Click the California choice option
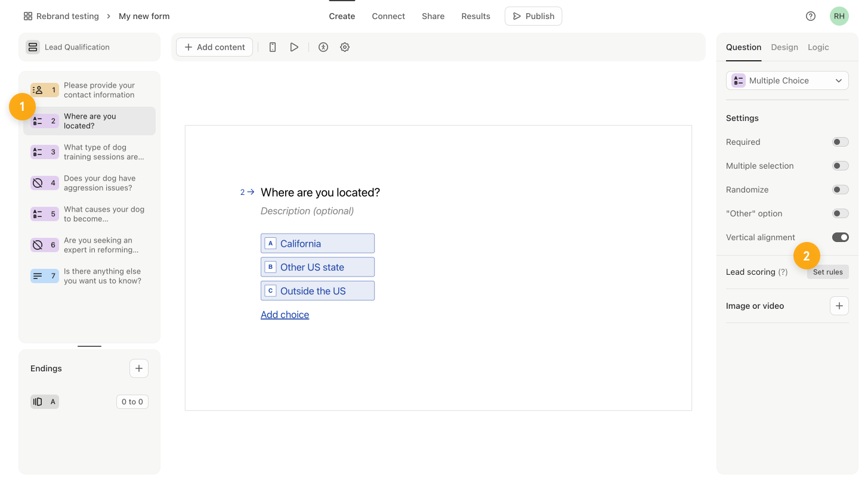The height and width of the screenshot is (484, 868). coord(317,243)
